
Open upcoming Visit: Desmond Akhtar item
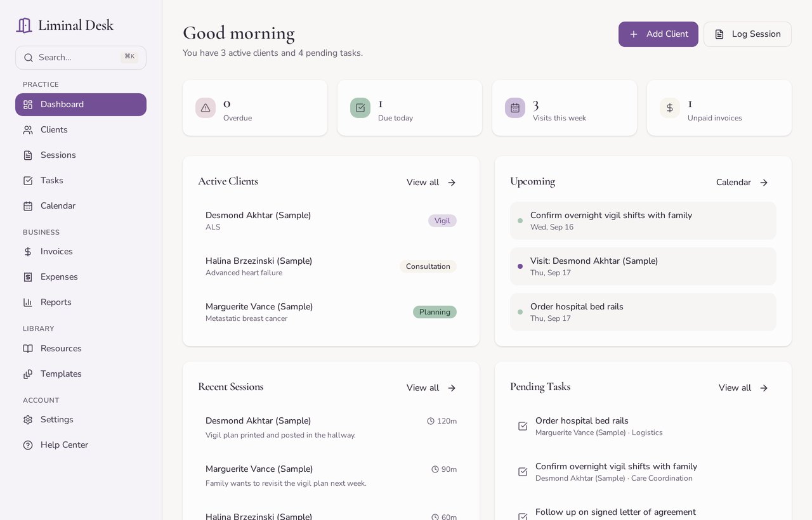pyautogui.click(x=643, y=266)
